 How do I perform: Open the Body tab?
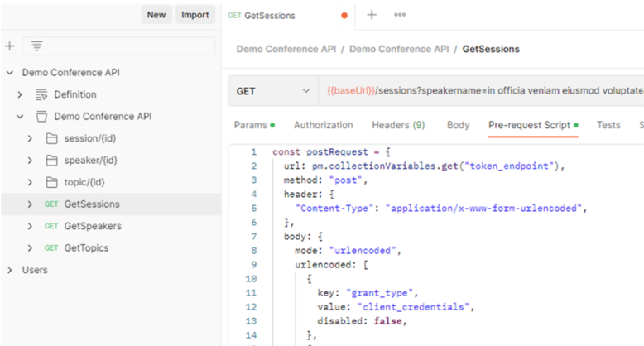click(458, 125)
